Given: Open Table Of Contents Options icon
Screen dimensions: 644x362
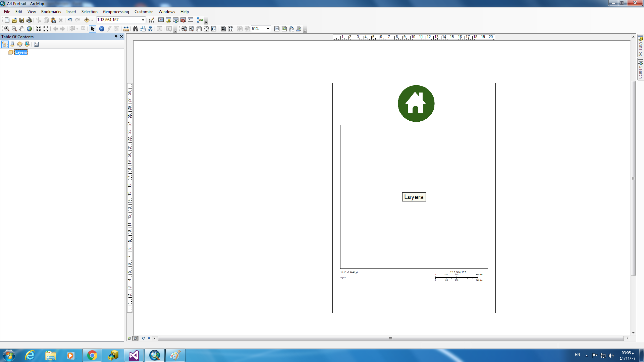Looking at the screenshot, I should 37,44.
